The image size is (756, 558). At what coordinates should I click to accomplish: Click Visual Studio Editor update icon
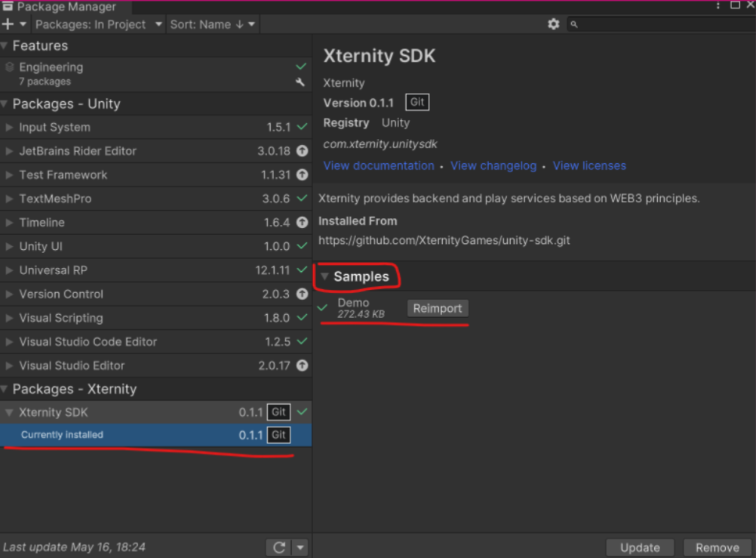302,365
